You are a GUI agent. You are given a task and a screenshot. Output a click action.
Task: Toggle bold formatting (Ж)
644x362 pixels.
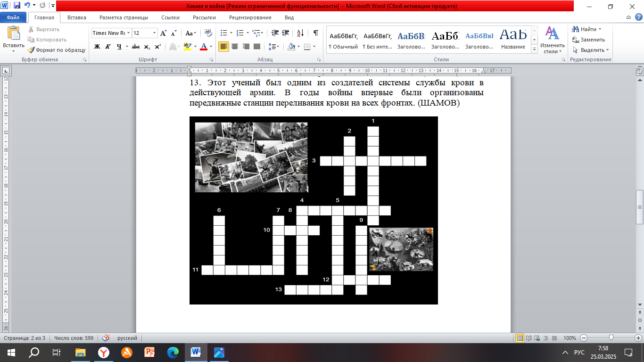97,47
